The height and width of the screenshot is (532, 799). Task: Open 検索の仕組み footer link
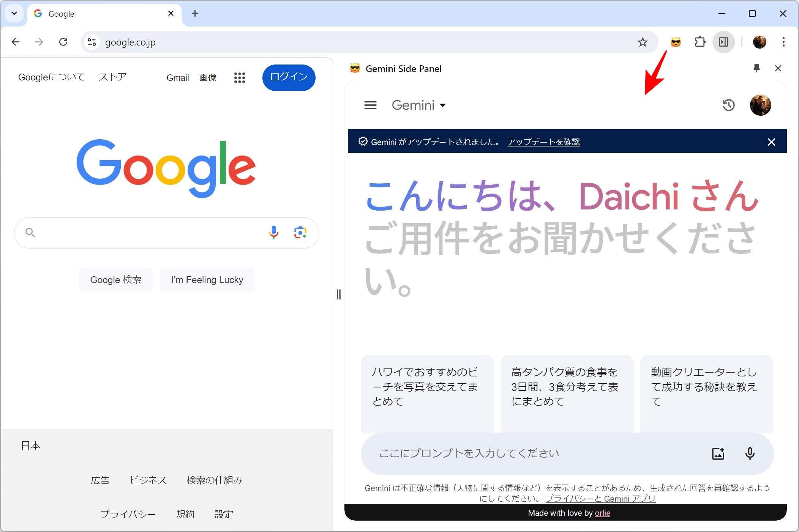click(x=214, y=480)
